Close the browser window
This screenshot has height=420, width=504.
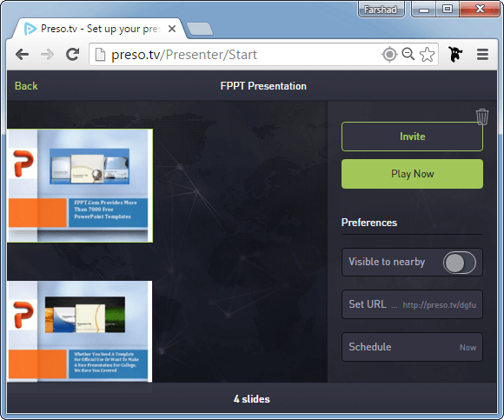point(480,9)
